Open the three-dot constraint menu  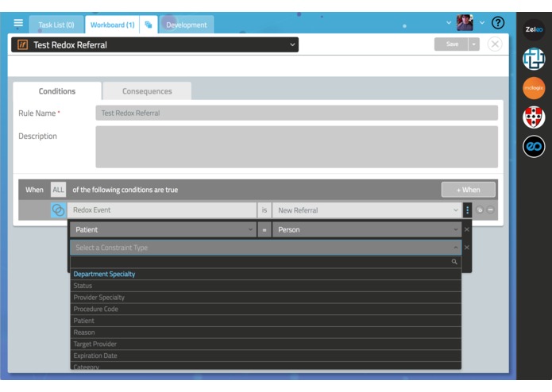[467, 210]
